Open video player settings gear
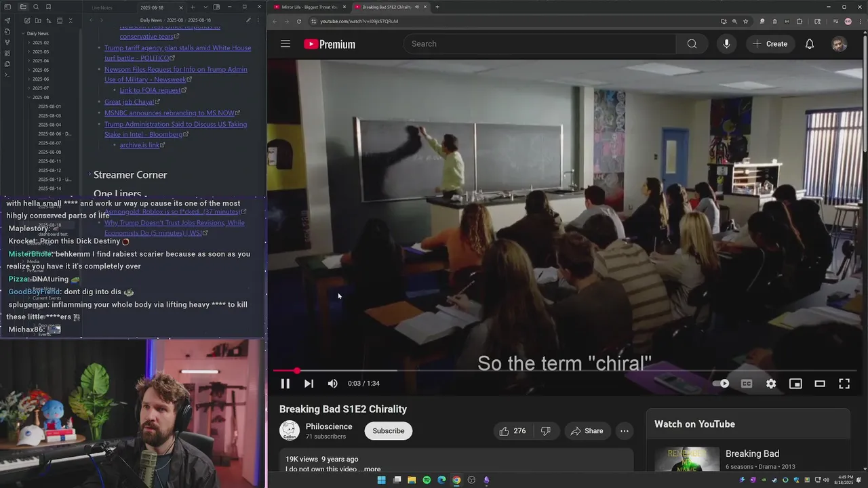Screen dimensions: 868x488 771,384
